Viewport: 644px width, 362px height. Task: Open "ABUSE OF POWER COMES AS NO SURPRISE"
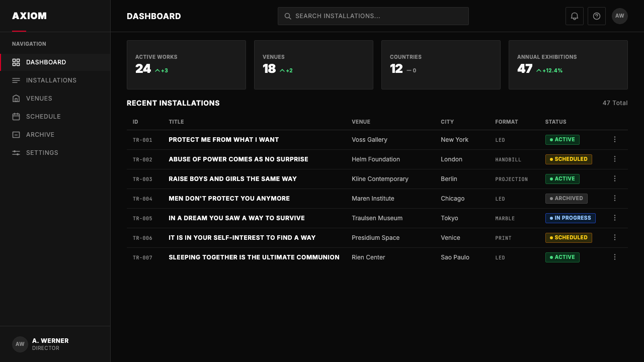click(x=238, y=159)
